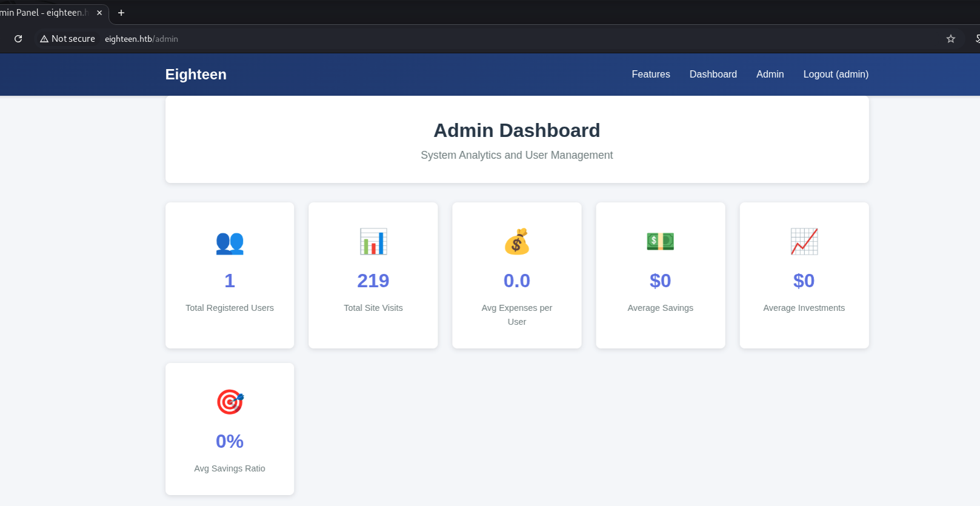Click the dollar bill savings icon
The height and width of the screenshot is (506, 980).
click(660, 241)
